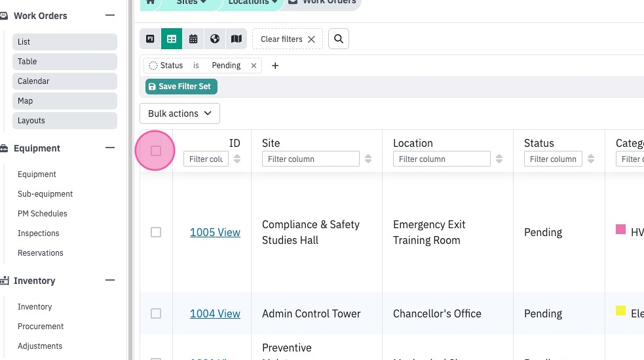Open the search magnifier button
Screen dimensions: 644x360
tap(339, 39)
